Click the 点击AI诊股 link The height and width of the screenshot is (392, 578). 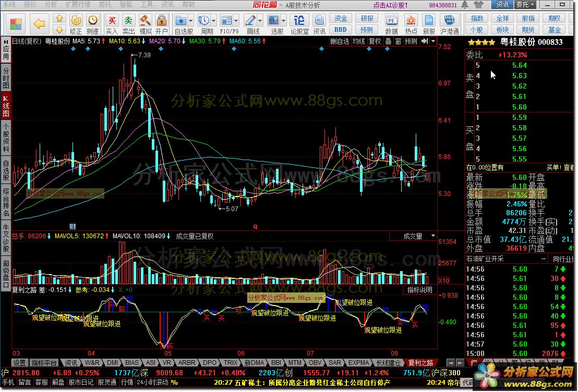pyautogui.click(x=391, y=5)
